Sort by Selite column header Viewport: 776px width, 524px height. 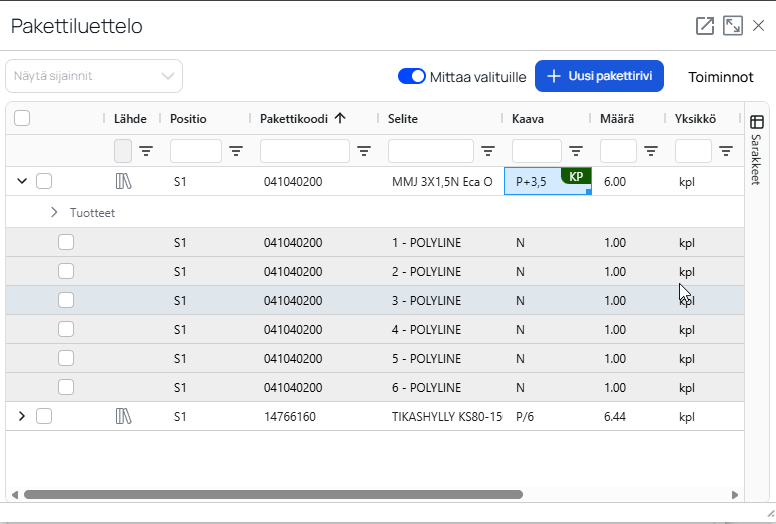403,119
